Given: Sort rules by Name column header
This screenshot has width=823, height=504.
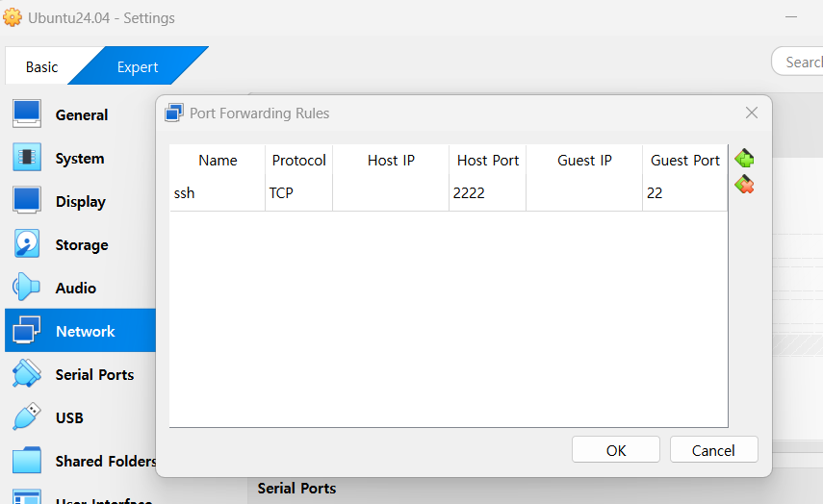Looking at the screenshot, I should [218, 161].
